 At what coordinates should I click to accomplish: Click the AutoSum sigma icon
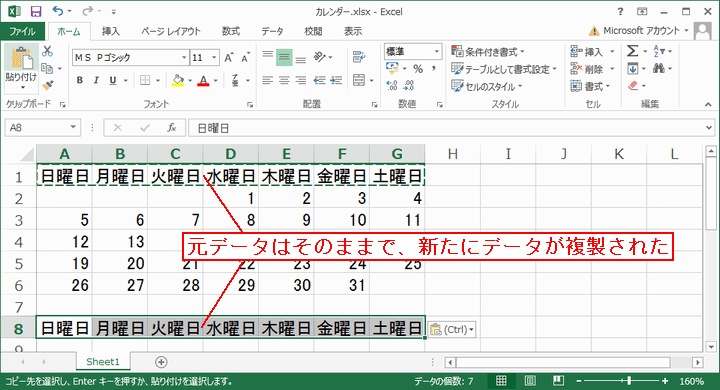[x=633, y=51]
